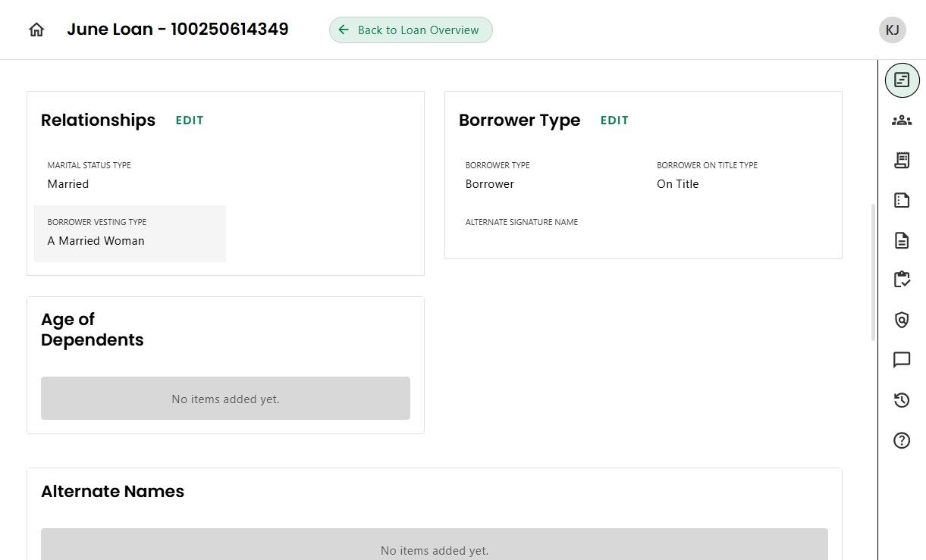This screenshot has width=926, height=560.
Task: Click the Marital Status Type value Married
Action: pos(68,184)
